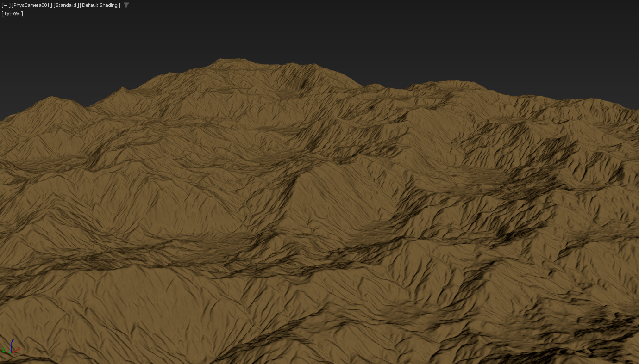Open the Standard viewport quality menu

coord(66,5)
